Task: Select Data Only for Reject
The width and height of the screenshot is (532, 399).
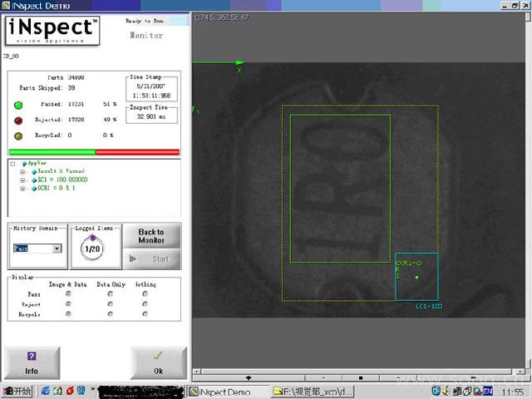Action: [x=111, y=304]
